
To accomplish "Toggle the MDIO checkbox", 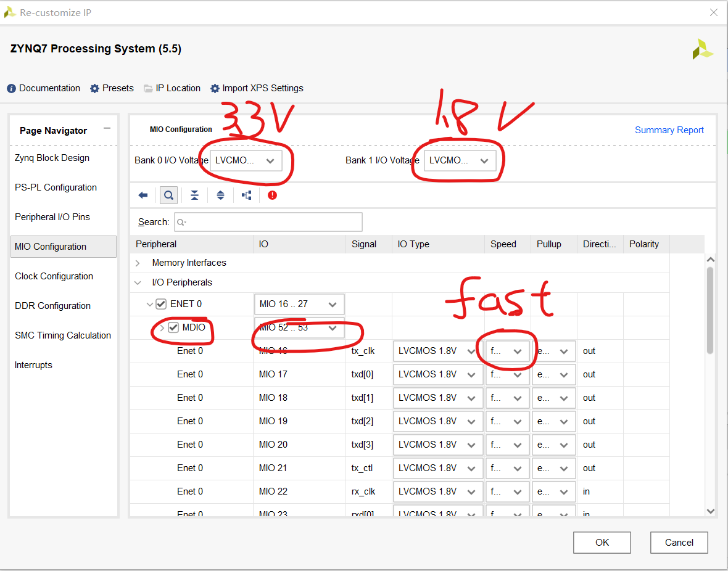I will click(x=173, y=328).
